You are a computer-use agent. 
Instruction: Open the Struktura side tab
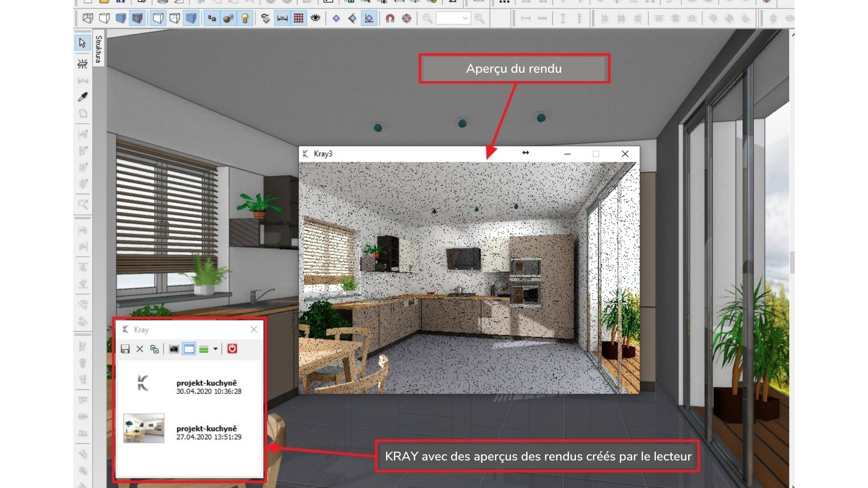pyautogui.click(x=99, y=49)
